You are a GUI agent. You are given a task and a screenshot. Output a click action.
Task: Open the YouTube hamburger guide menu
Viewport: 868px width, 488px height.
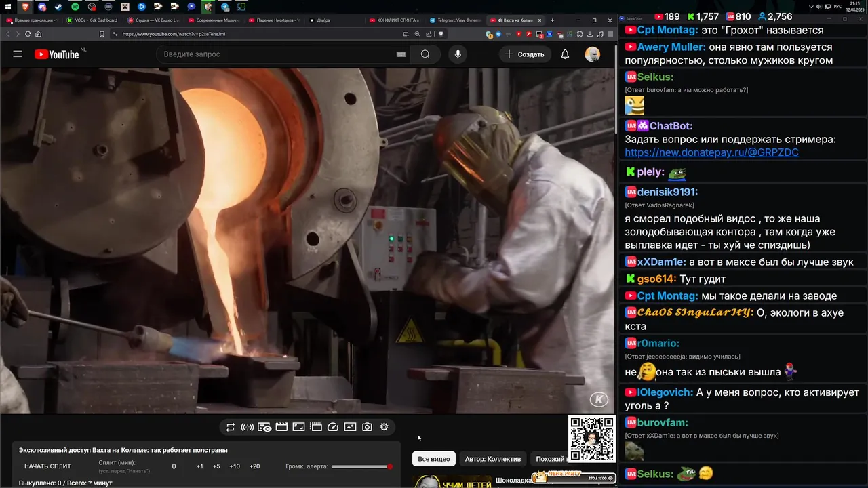[x=18, y=54]
